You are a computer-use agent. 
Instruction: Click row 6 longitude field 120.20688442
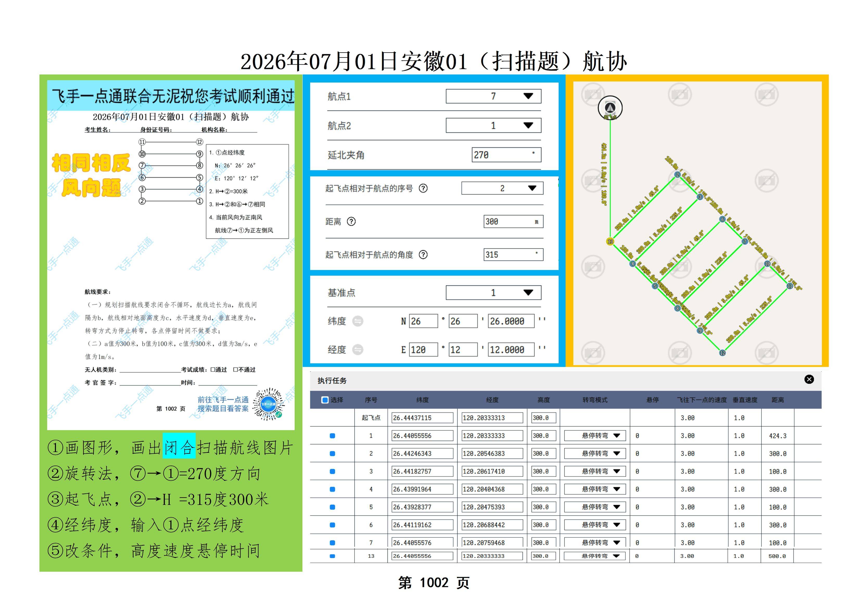pyautogui.click(x=492, y=525)
